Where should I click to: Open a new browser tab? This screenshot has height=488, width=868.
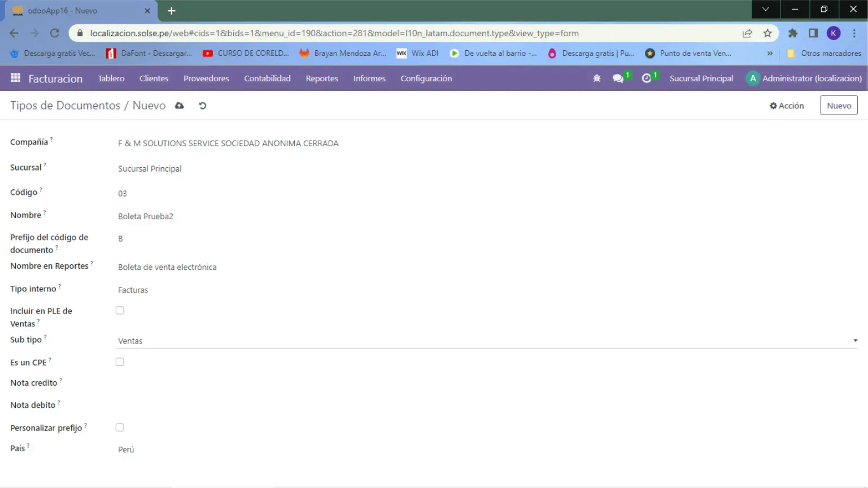tap(172, 11)
